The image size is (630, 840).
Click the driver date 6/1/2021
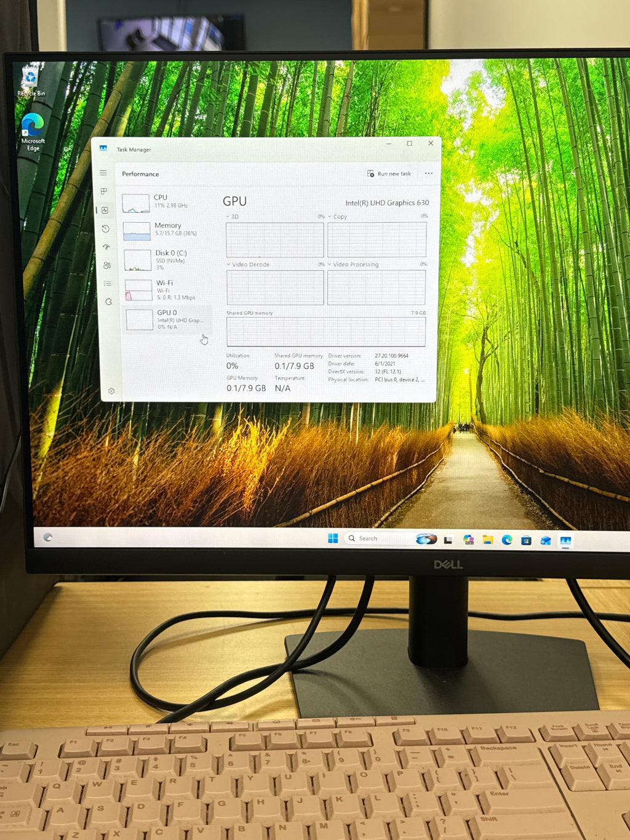[385, 364]
